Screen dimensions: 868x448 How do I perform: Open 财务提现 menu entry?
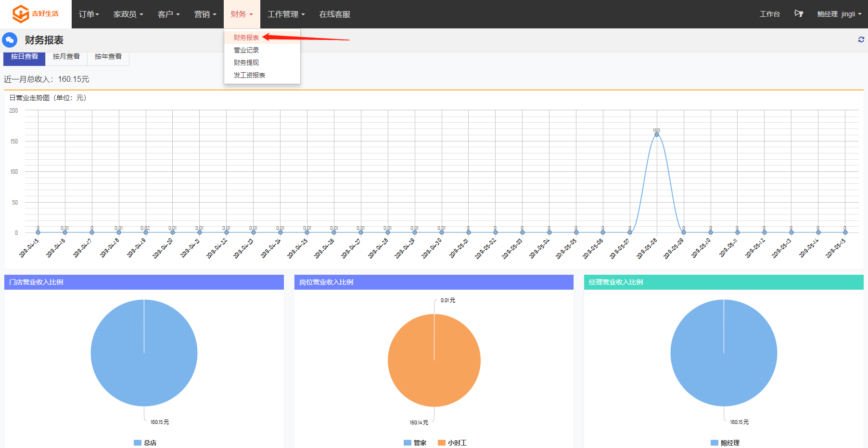(x=262, y=63)
